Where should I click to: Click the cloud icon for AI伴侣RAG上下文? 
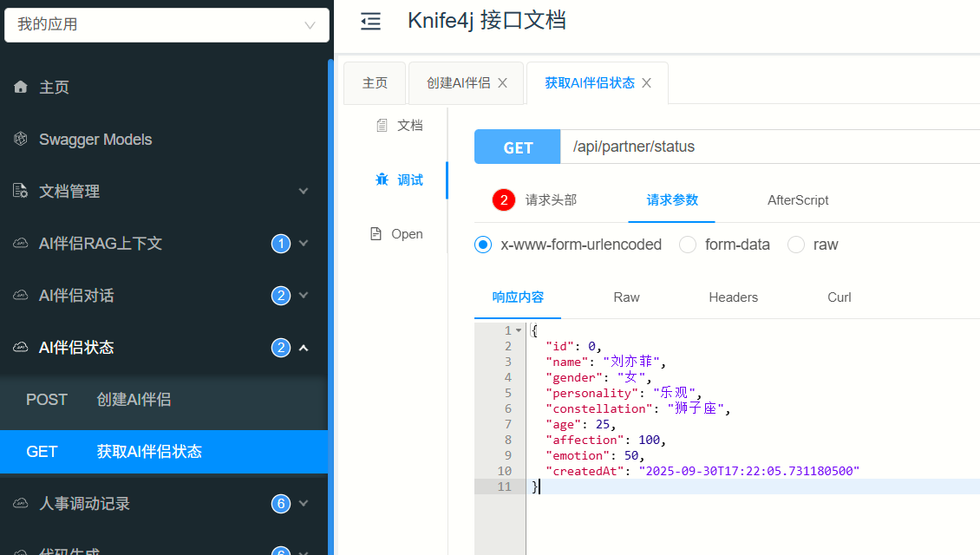tap(21, 243)
